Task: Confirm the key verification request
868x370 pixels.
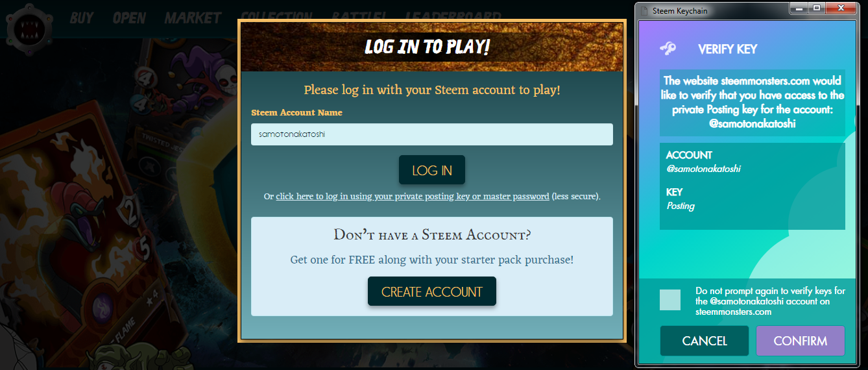Action: pos(801,341)
